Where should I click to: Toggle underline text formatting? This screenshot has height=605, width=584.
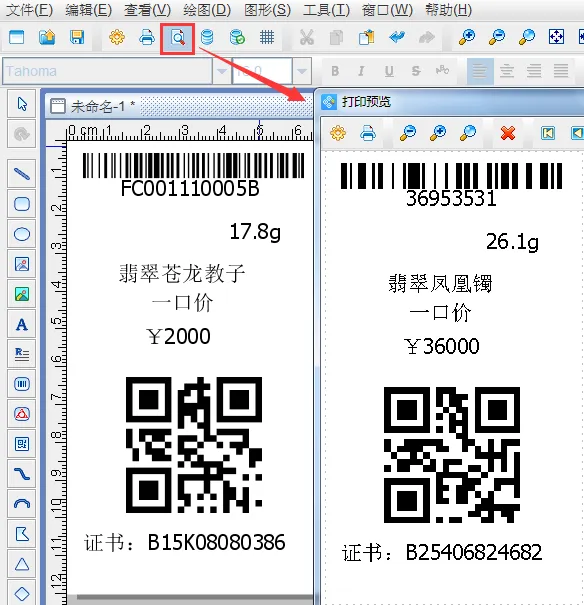point(389,71)
